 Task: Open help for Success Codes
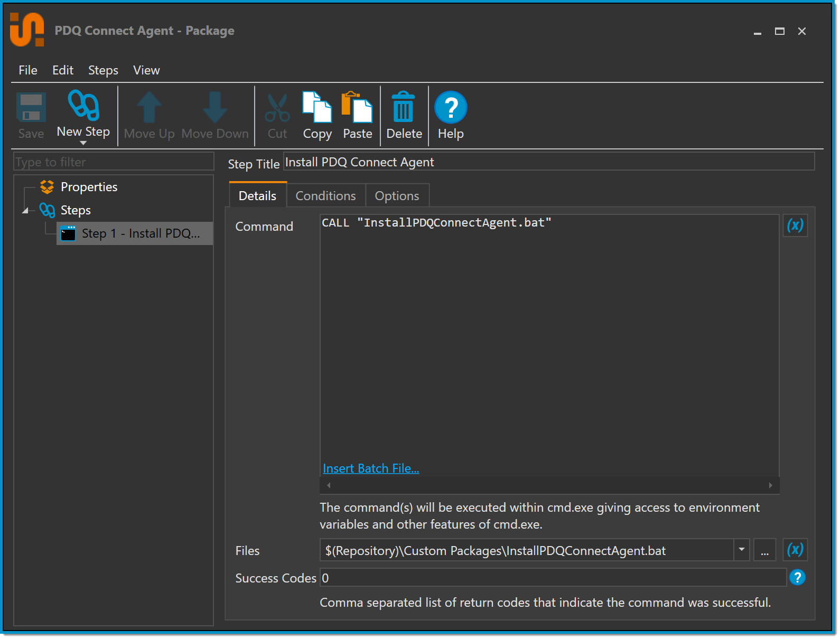797,577
